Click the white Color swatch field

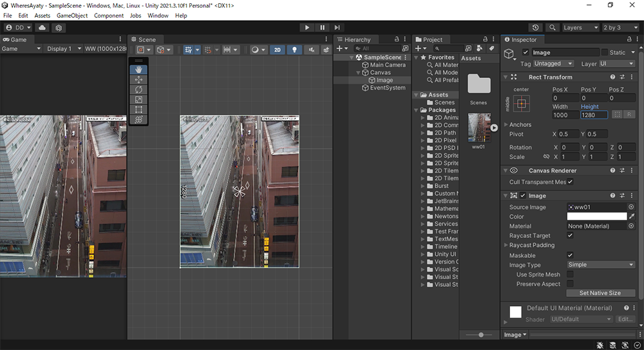click(596, 217)
